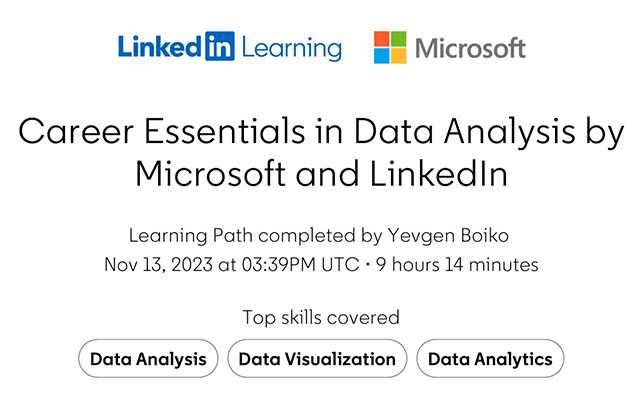The image size is (640, 400).
Task: Select the Data Analysis skill pill
Action: tap(148, 359)
